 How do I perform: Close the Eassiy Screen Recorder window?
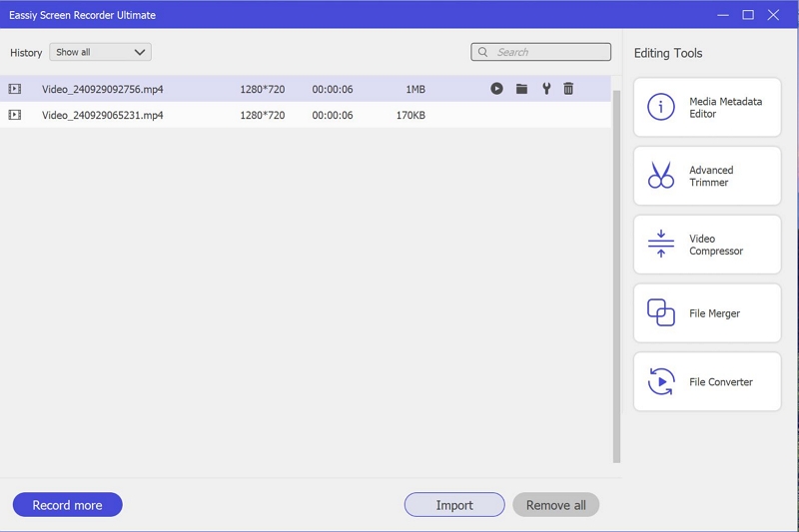tap(773, 15)
